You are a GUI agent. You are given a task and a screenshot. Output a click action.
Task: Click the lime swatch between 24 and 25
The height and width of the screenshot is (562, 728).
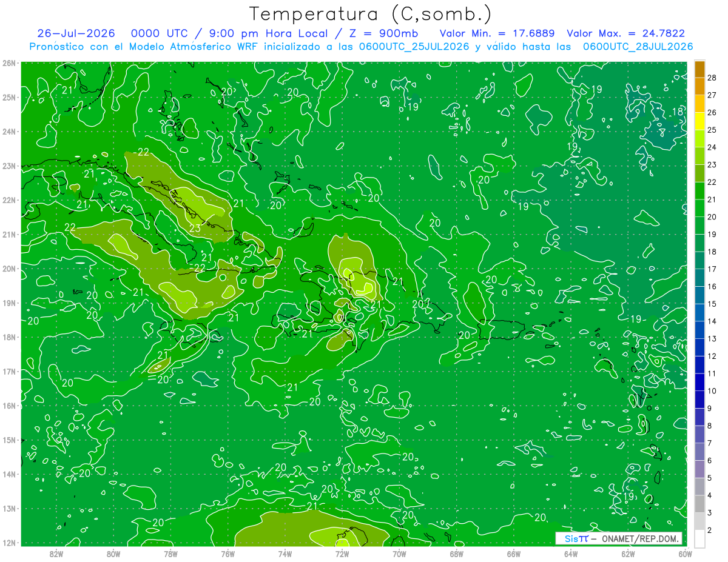699,139
